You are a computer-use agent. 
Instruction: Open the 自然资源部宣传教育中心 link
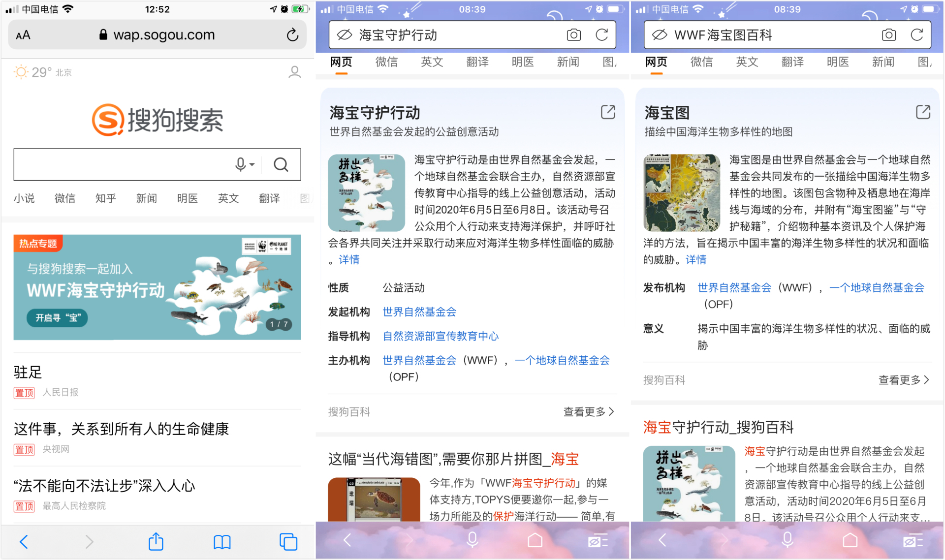(x=441, y=336)
